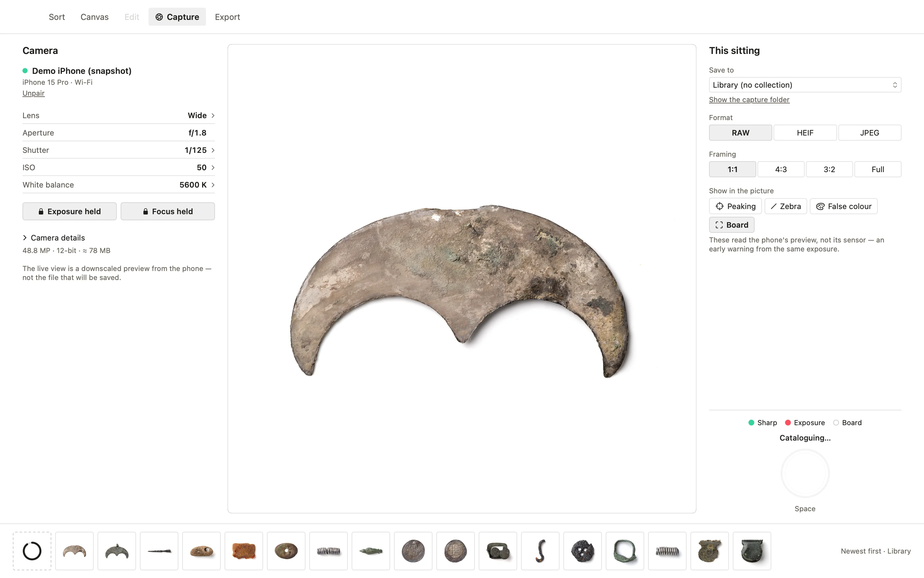Viewport: 924px width, 578px height.
Task: Choose Full framing
Action: (877, 169)
